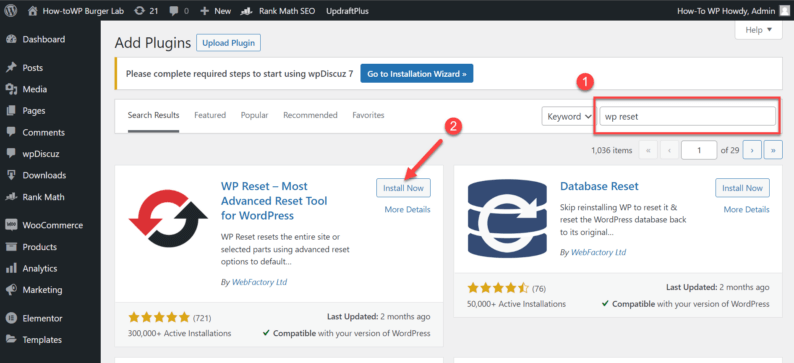Click the Posts pin icon
794x363 pixels.
[11, 68]
